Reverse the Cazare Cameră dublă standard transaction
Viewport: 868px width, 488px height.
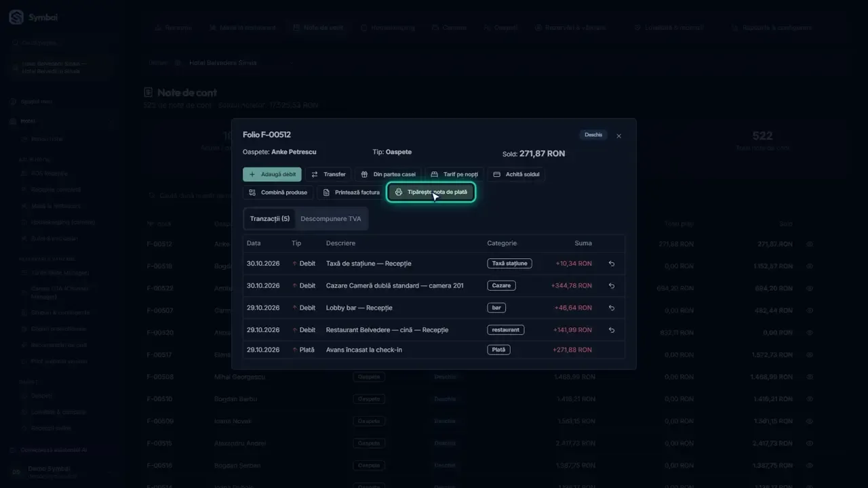coord(612,286)
